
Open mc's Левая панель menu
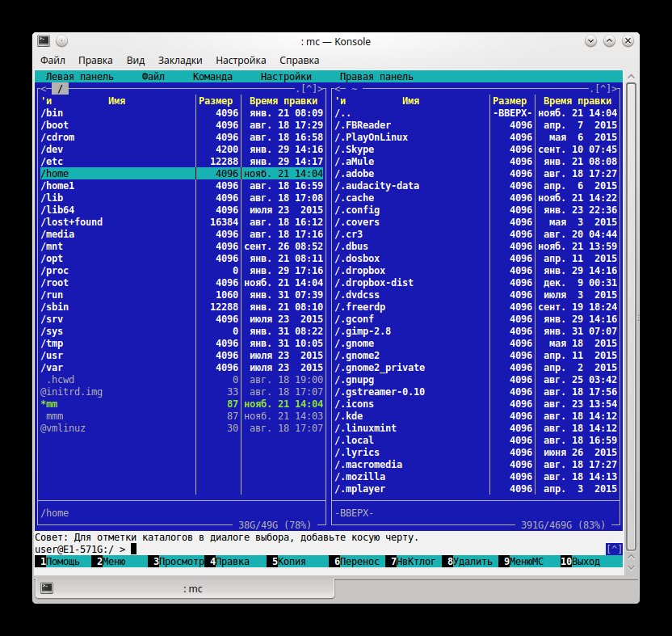[x=79, y=77]
